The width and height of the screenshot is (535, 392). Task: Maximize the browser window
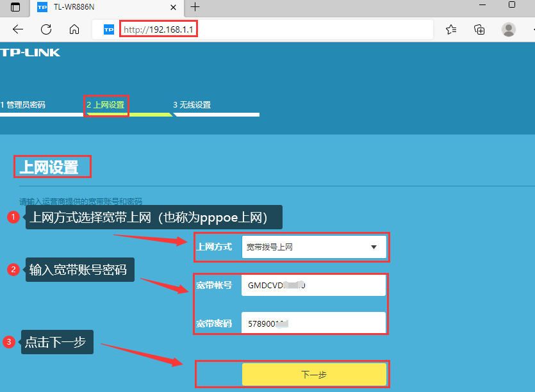[x=512, y=4]
